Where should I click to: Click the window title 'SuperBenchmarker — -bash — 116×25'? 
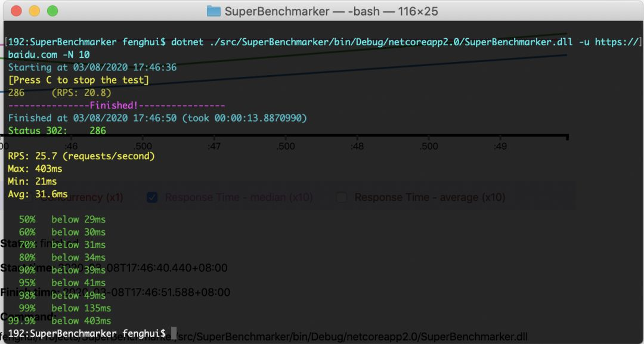pyautogui.click(x=331, y=11)
